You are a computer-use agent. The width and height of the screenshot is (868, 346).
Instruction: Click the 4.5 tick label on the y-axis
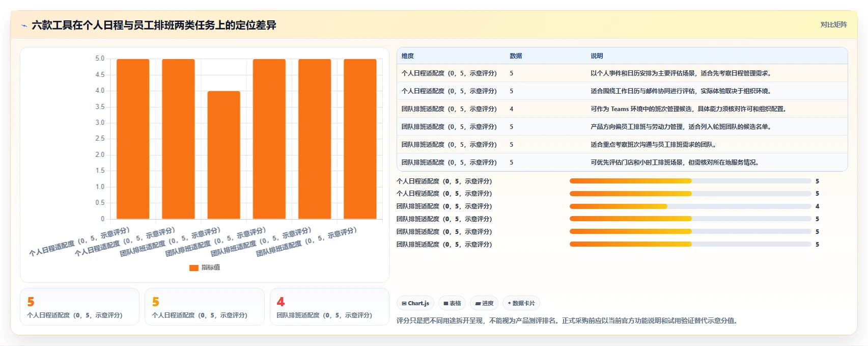point(100,75)
